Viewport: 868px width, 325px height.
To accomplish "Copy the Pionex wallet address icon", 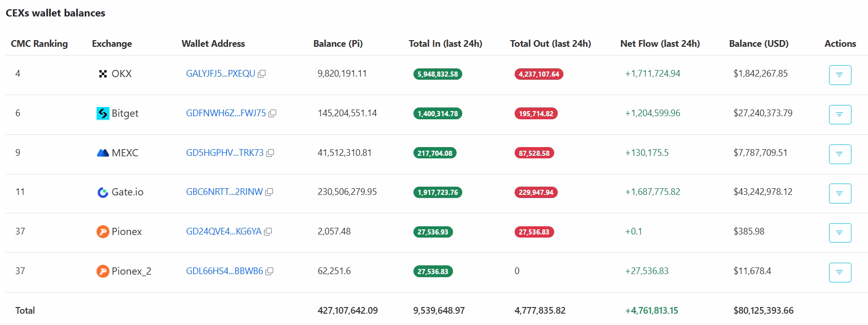I will 268,232.
